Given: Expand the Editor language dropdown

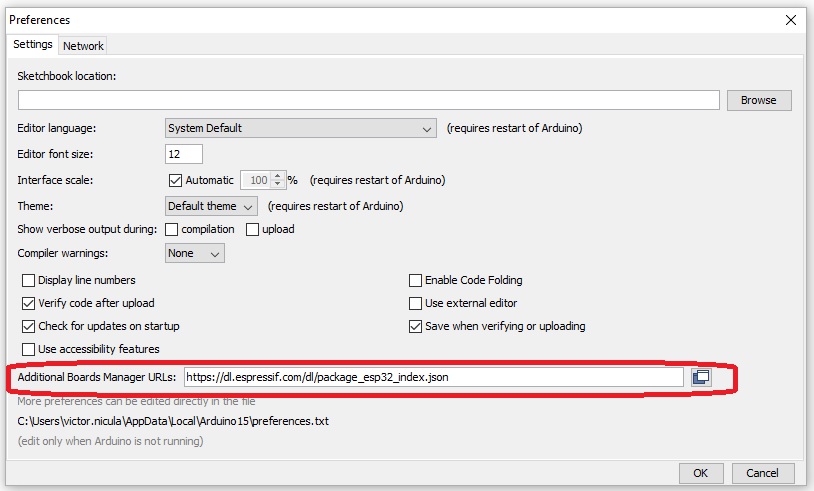Looking at the screenshot, I should point(300,128).
